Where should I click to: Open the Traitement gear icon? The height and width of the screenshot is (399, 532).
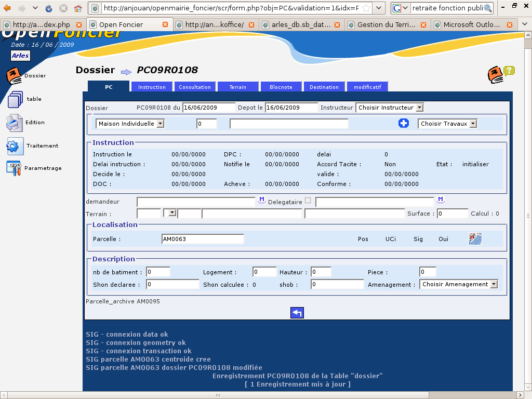(15, 146)
